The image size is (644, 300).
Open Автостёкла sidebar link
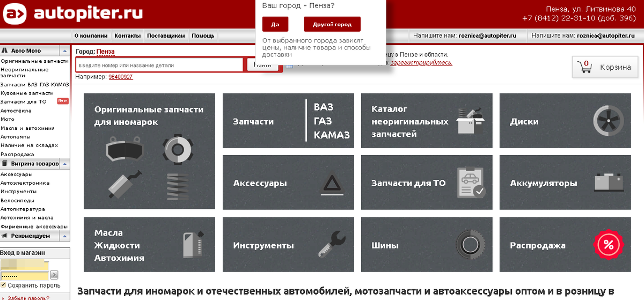pyautogui.click(x=16, y=110)
